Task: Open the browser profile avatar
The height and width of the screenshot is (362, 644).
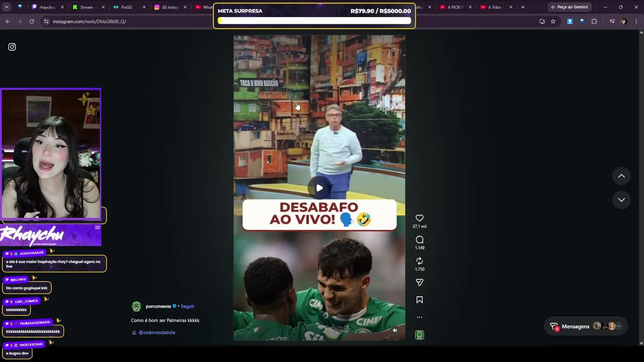Action: 624,21
